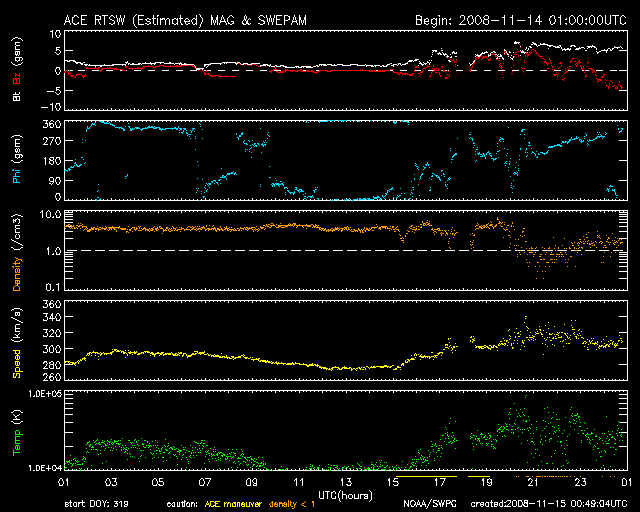Click the yellow maneuver bar spanning hours 15–17

tap(427, 476)
